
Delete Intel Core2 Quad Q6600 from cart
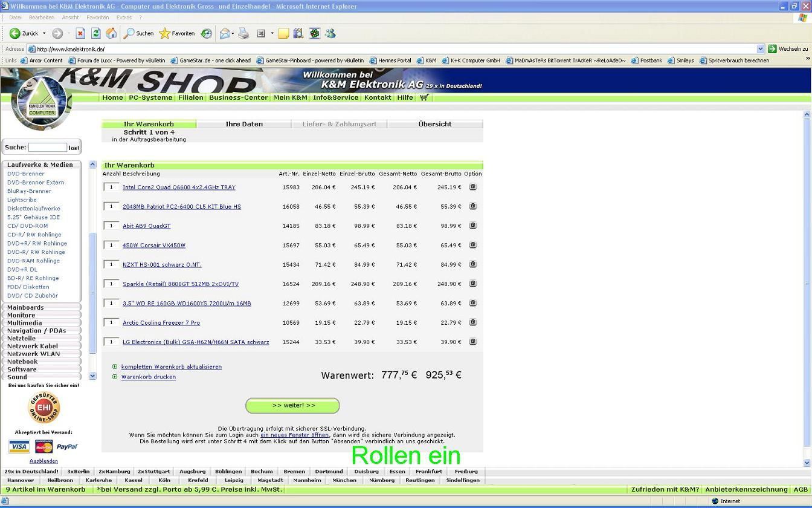[x=473, y=187]
